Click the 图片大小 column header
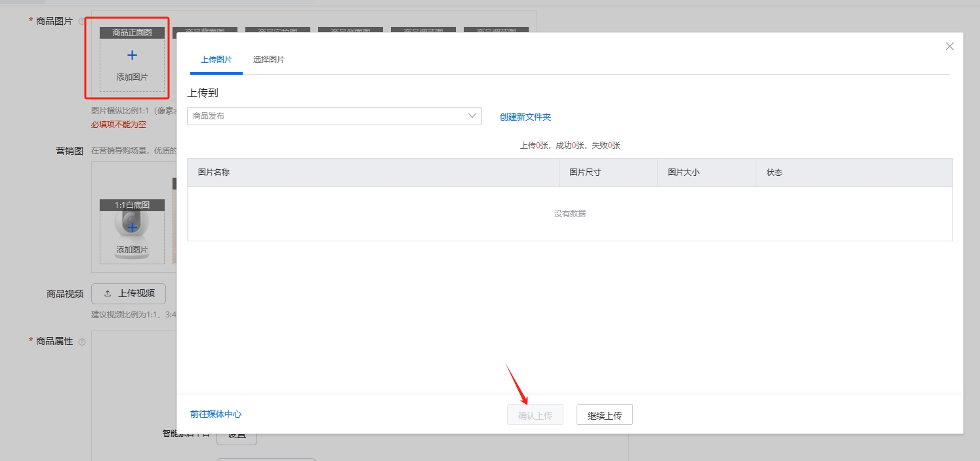This screenshot has width=980, height=461. [684, 172]
